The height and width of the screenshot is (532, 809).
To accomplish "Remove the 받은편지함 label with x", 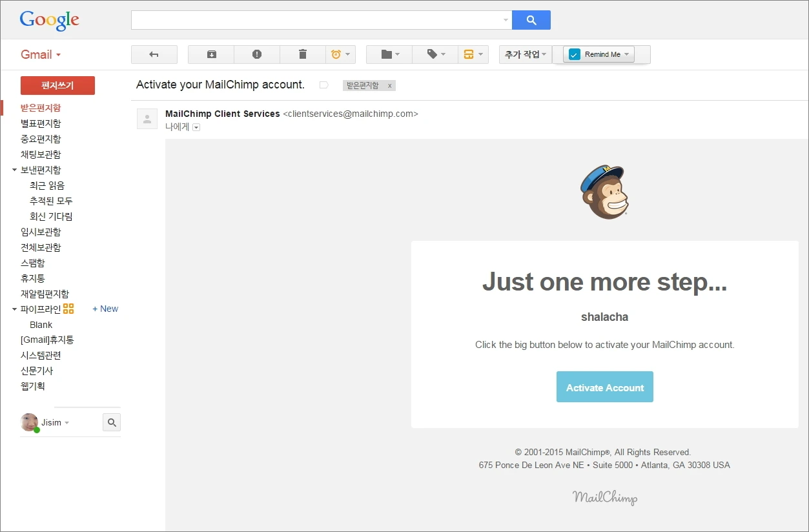I will [x=389, y=85].
